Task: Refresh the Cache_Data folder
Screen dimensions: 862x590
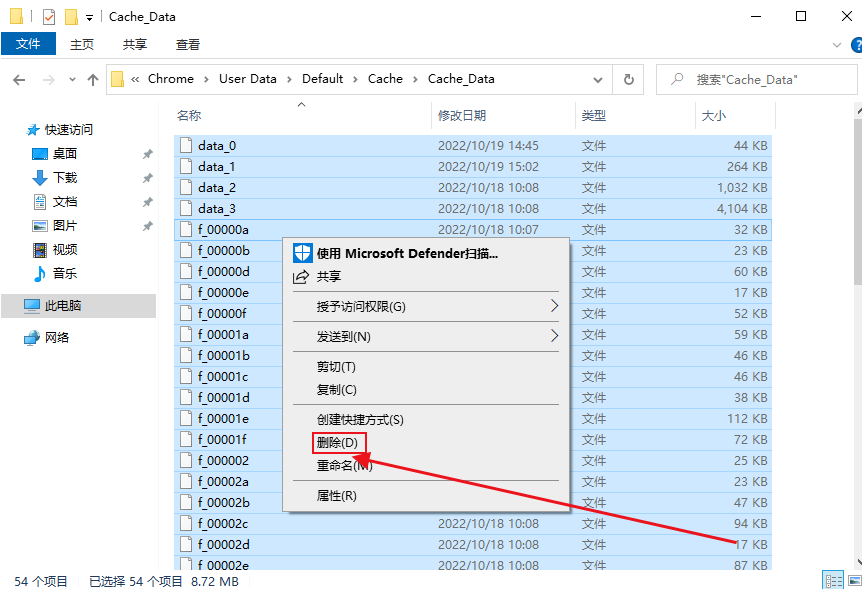Action: pos(628,80)
